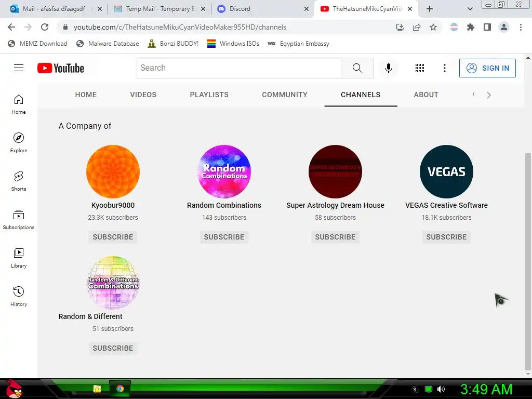Screen dimensions: 532x399
Task: Switch to the COMMUNITY channel tab
Action: pyautogui.click(x=285, y=95)
